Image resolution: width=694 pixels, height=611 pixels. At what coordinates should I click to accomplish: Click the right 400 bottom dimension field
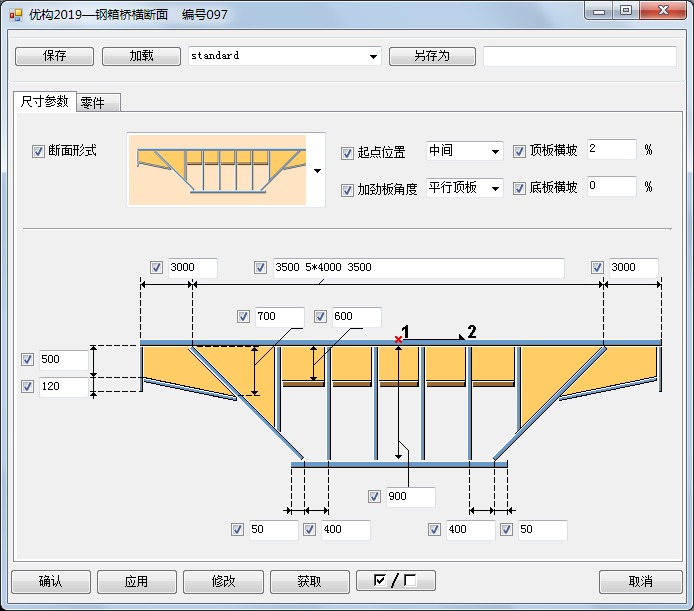(470, 530)
